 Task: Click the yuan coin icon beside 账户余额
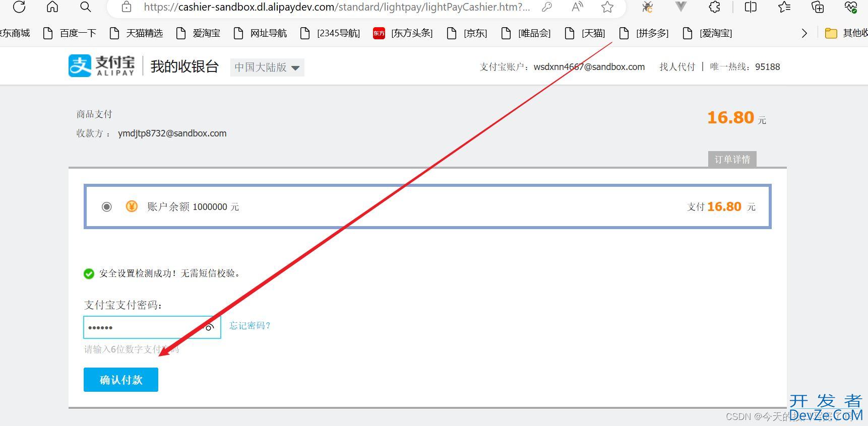(132, 206)
